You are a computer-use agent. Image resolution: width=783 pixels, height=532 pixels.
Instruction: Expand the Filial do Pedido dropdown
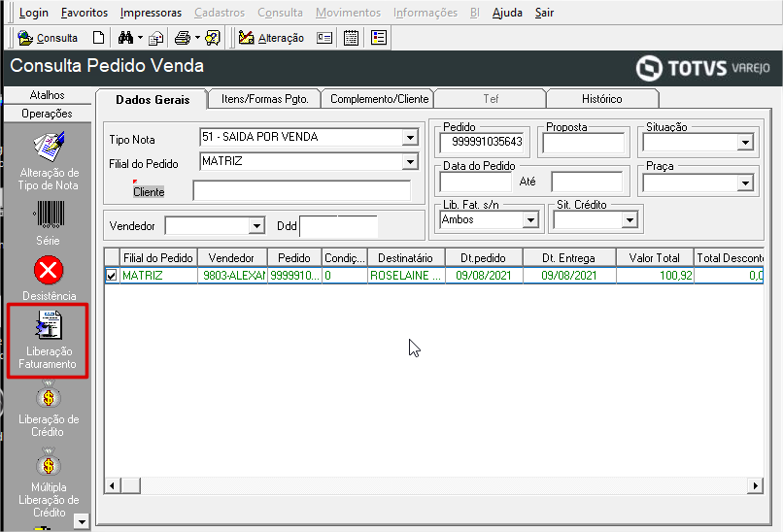[410, 162]
